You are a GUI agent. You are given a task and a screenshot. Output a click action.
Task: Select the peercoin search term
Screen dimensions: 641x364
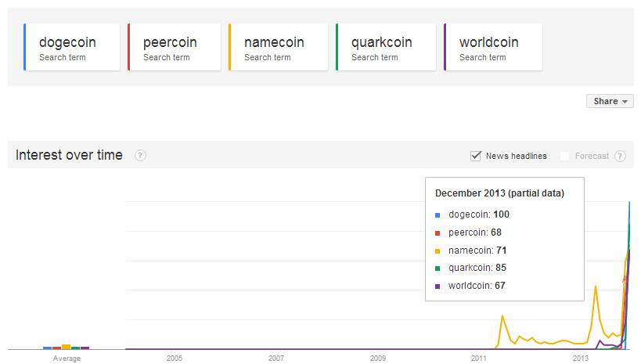174,47
